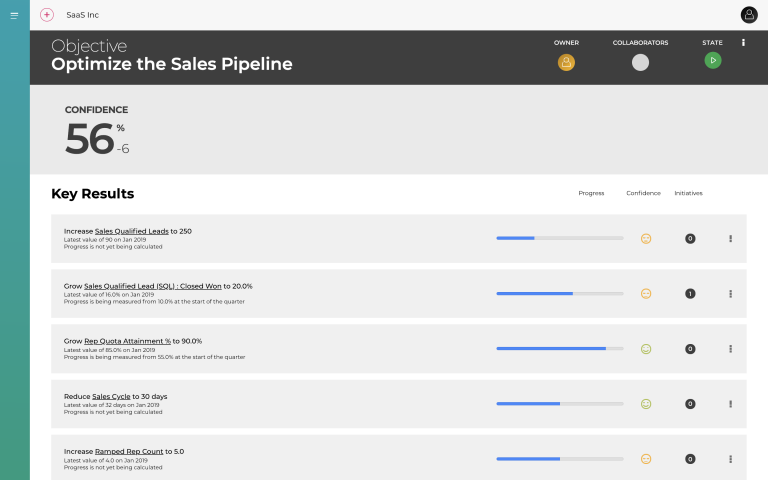Click the 56 confidence percentage value
Viewport: 768px width, 480px height.
click(x=90, y=139)
